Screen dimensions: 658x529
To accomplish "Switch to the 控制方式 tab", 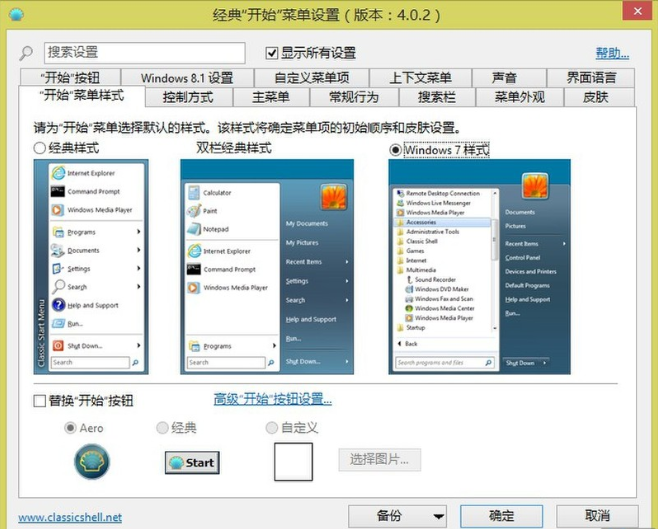I will tap(189, 97).
